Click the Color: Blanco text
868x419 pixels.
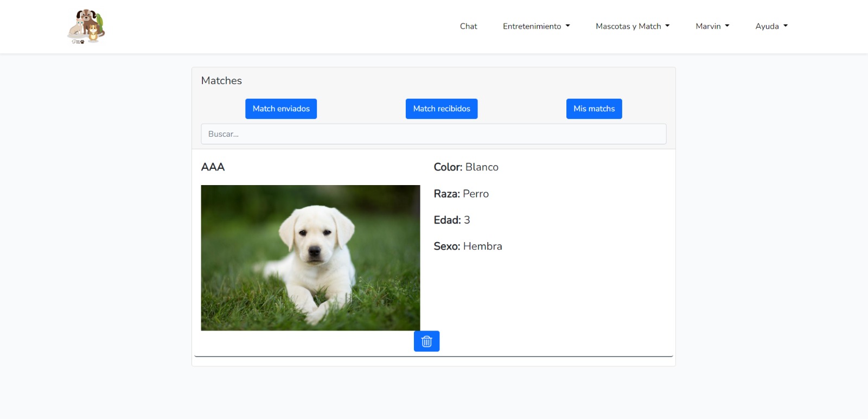(x=466, y=167)
